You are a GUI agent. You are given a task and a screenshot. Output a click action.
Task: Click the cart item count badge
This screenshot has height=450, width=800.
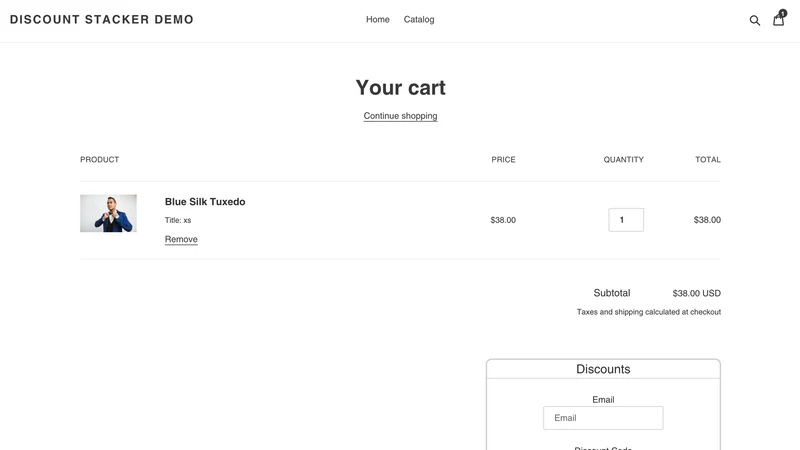(x=783, y=13)
